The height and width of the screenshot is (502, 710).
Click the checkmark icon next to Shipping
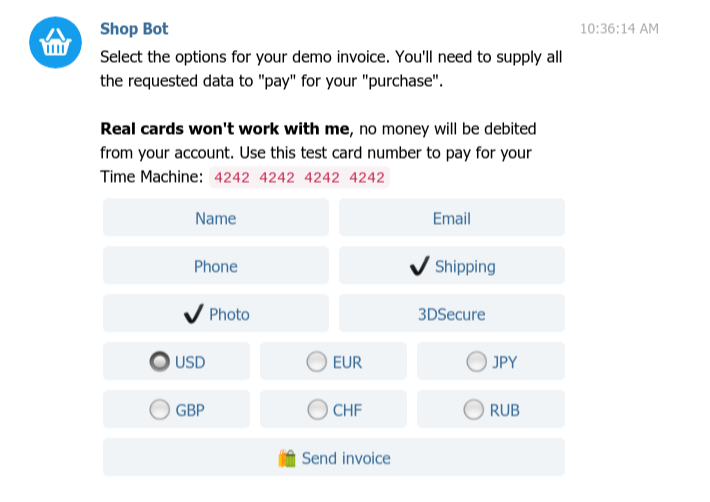click(x=420, y=266)
